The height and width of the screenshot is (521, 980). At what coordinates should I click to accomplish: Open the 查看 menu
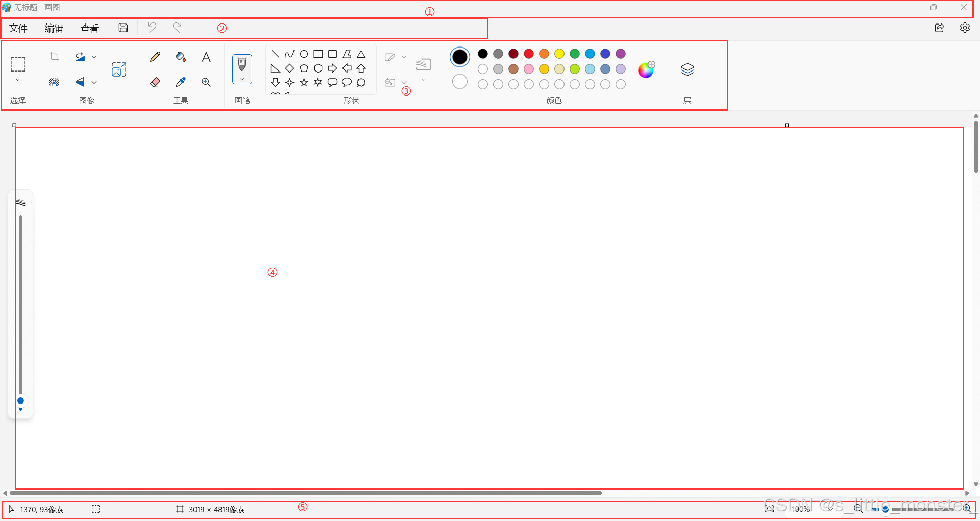click(x=90, y=28)
